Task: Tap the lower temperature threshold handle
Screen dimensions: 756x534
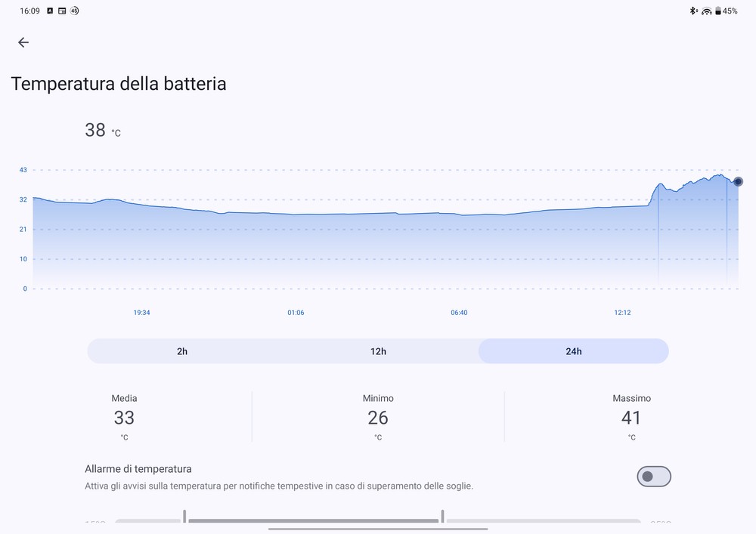Action: [184, 516]
